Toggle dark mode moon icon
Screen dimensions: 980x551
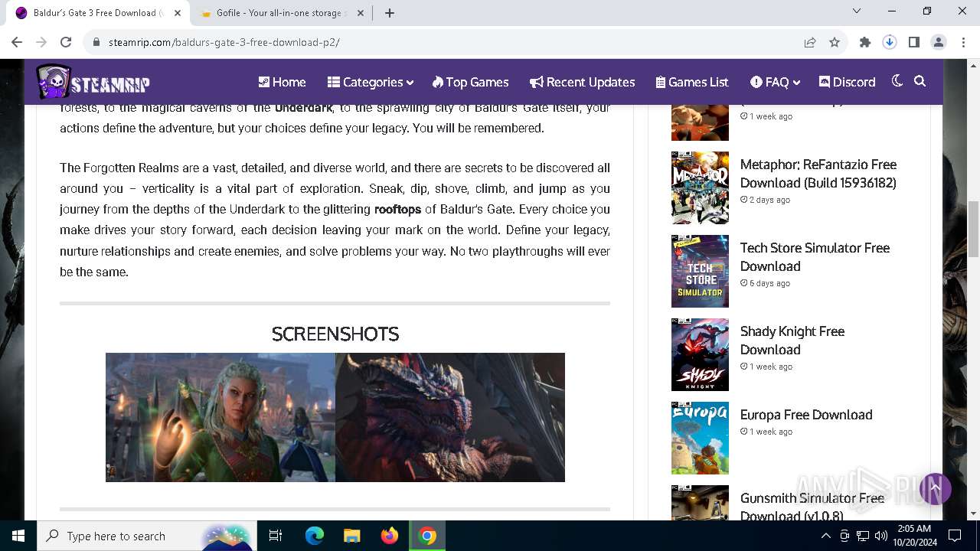[897, 81]
